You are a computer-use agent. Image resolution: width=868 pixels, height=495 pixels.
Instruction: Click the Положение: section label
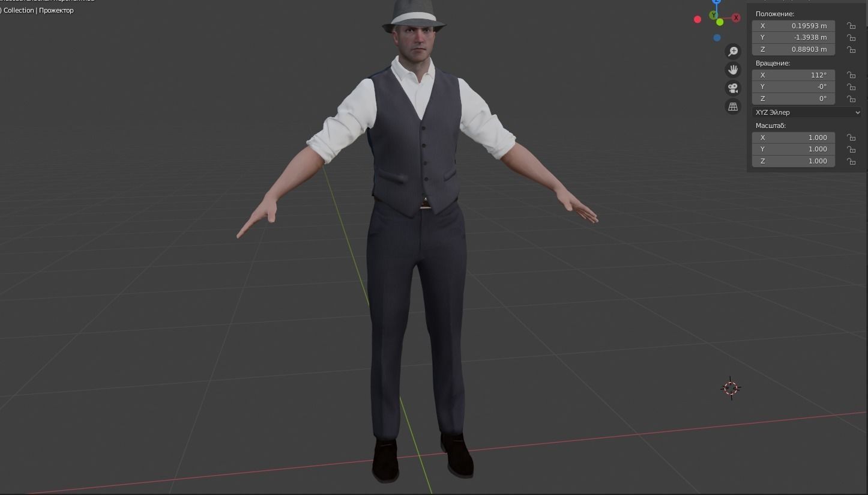(x=775, y=14)
